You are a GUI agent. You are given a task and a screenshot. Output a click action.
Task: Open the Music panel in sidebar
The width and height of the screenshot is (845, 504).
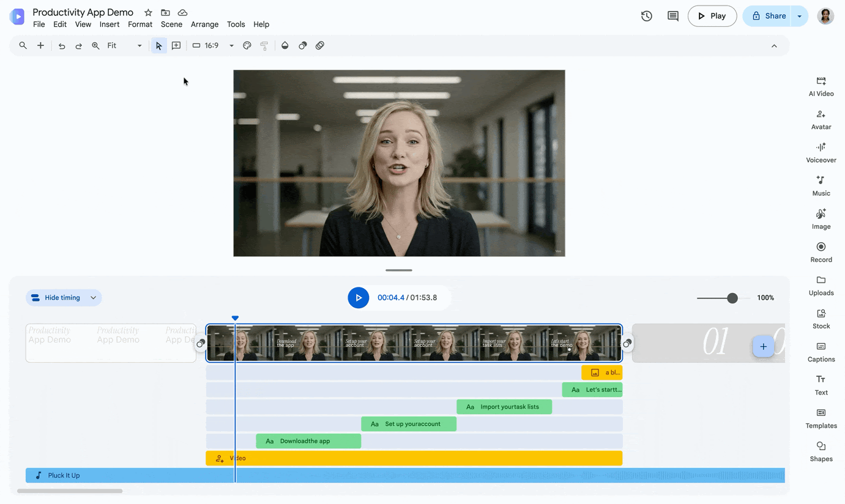tap(821, 186)
